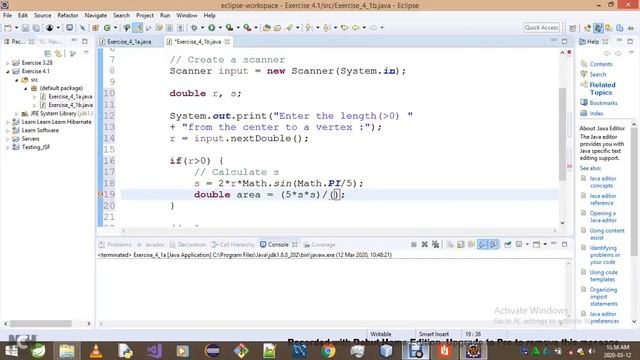Expand the Testing_JSF project
The width and height of the screenshot is (640, 360).
[7, 147]
